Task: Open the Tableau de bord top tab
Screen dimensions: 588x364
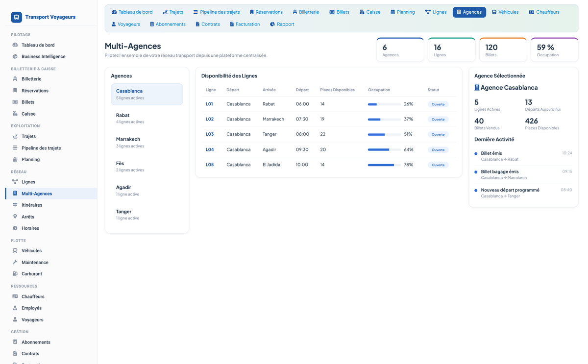Action: click(132, 12)
